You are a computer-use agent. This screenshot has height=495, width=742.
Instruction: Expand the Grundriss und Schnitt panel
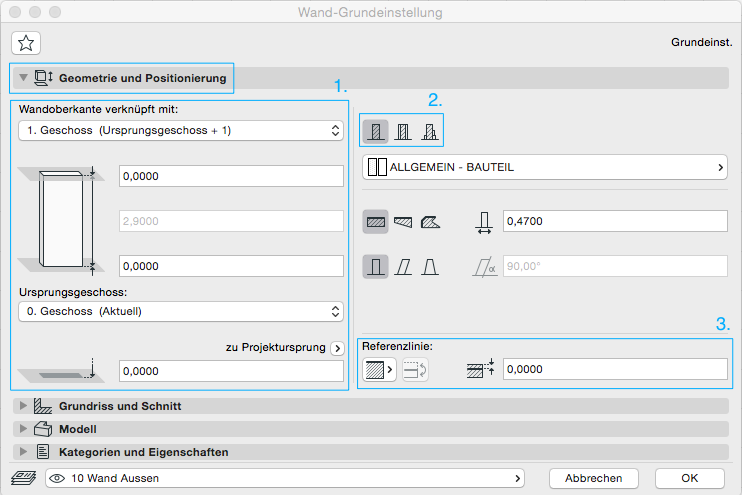(x=24, y=406)
